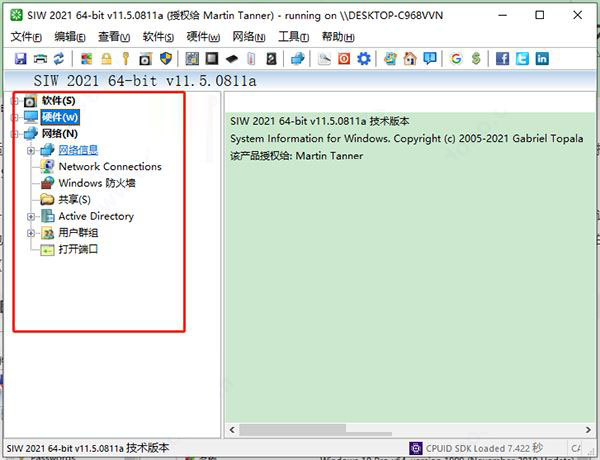Viewport: 600px width, 460px height.
Task: Open the 软件(S) menu in menu bar
Action: [158, 37]
